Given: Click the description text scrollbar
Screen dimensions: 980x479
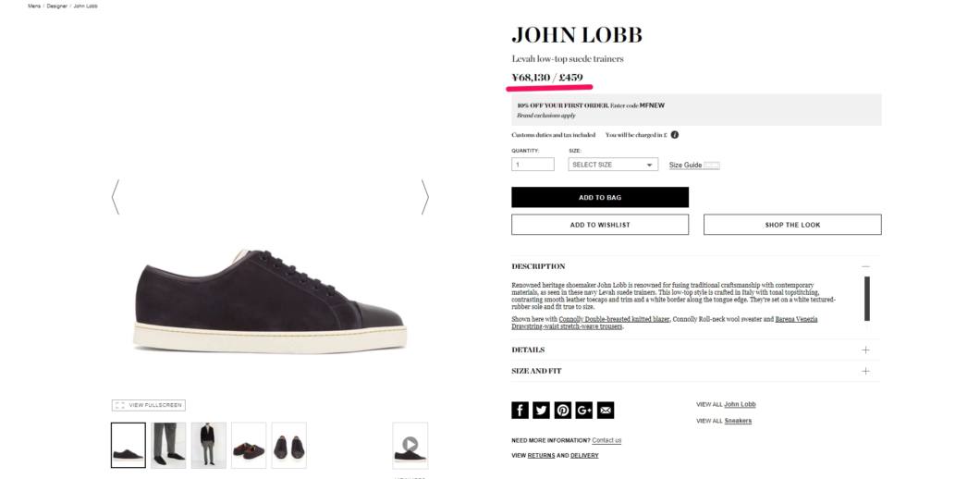Looking at the screenshot, I should tap(867, 299).
